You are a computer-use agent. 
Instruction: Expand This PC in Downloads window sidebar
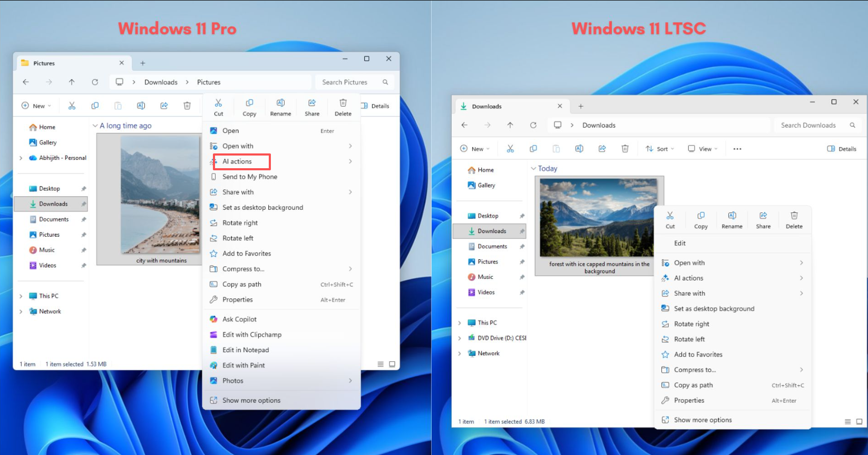(460, 323)
